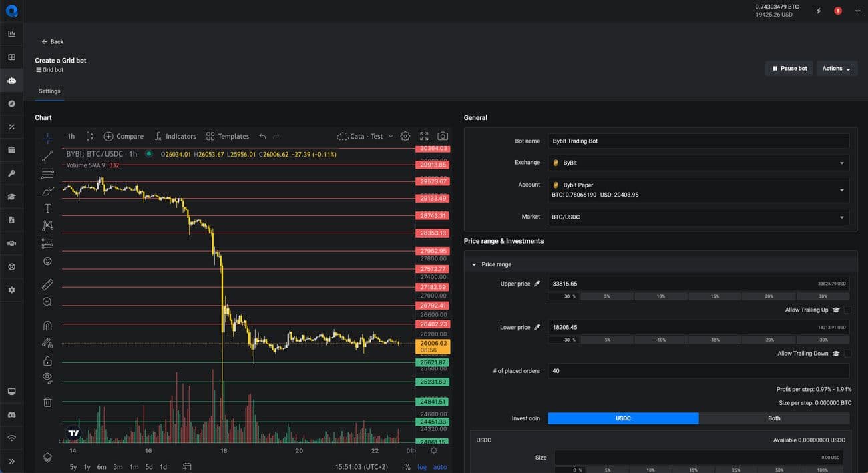Set chart range to 1y
The image size is (868, 473).
(x=87, y=467)
